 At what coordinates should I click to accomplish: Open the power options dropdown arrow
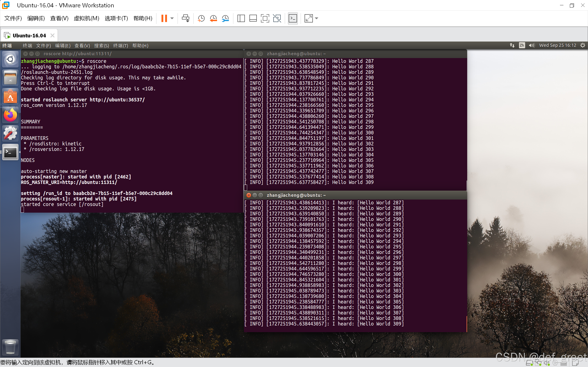tap(172, 18)
